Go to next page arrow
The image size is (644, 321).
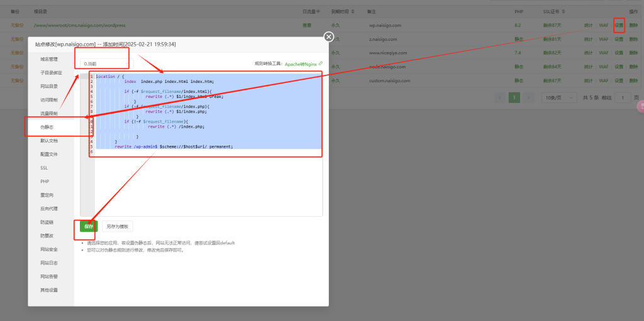point(528,97)
